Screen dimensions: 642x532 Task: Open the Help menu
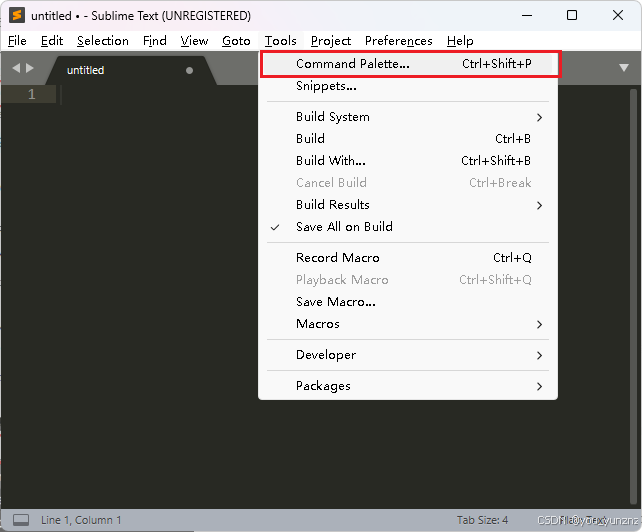pyautogui.click(x=460, y=41)
